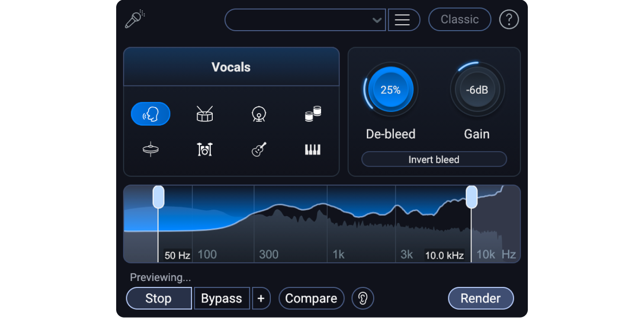The width and height of the screenshot is (644, 318).
Task: Select the guitar instrument icon
Action: coord(259,149)
